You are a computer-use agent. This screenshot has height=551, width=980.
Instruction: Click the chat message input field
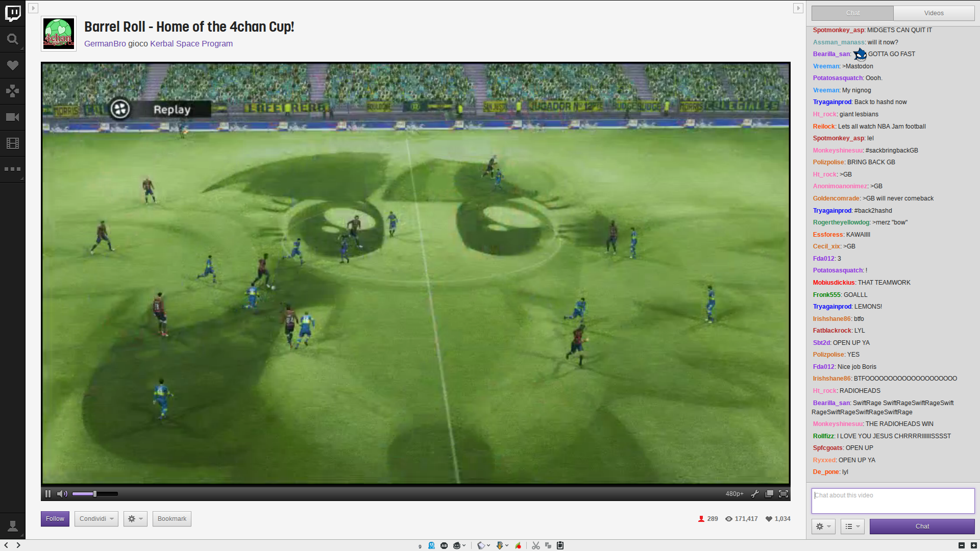[893, 501]
